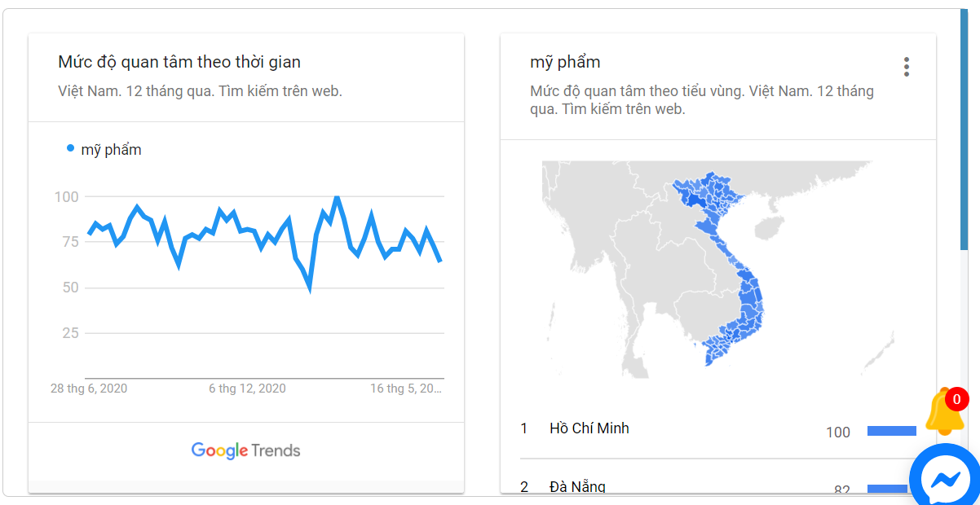980x505 pixels.
Task: Select Đà Nẵng in region ranking
Action: pos(577,487)
